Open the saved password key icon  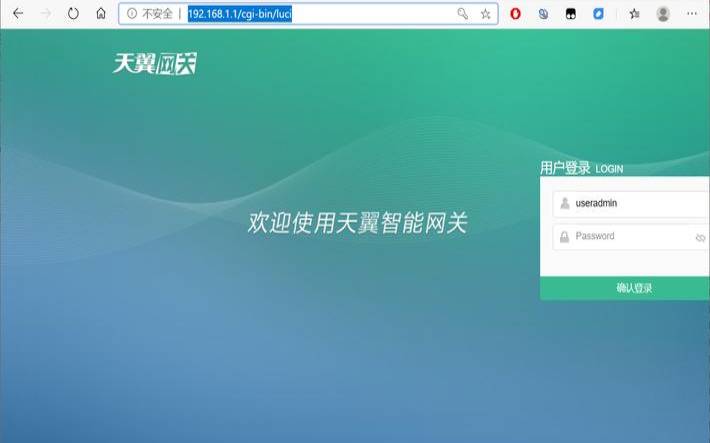pos(462,14)
